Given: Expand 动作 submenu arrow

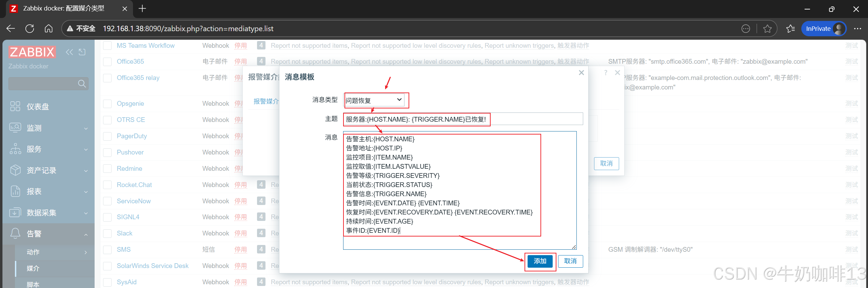Looking at the screenshot, I should click(86, 252).
